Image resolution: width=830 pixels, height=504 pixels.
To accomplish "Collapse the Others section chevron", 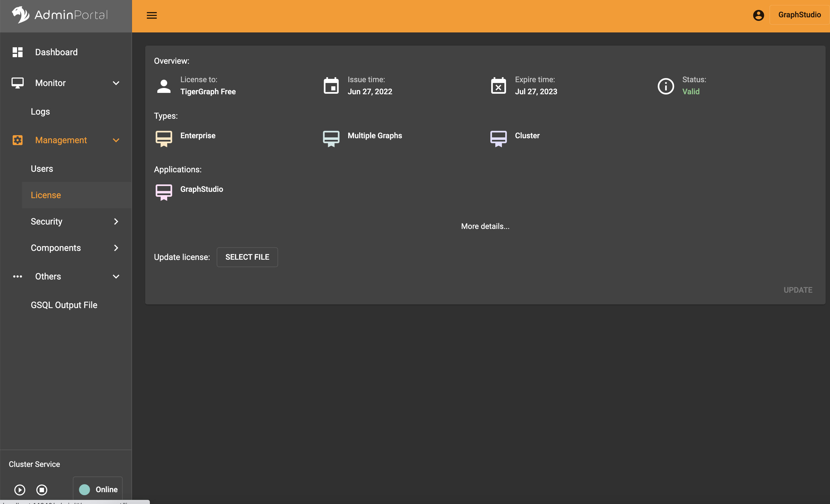I will [x=116, y=277].
